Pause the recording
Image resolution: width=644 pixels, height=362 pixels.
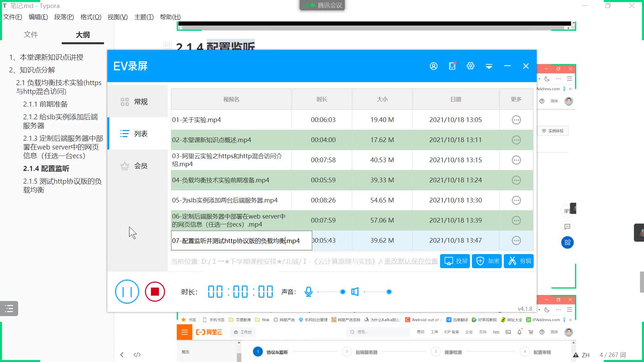point(127,292)
